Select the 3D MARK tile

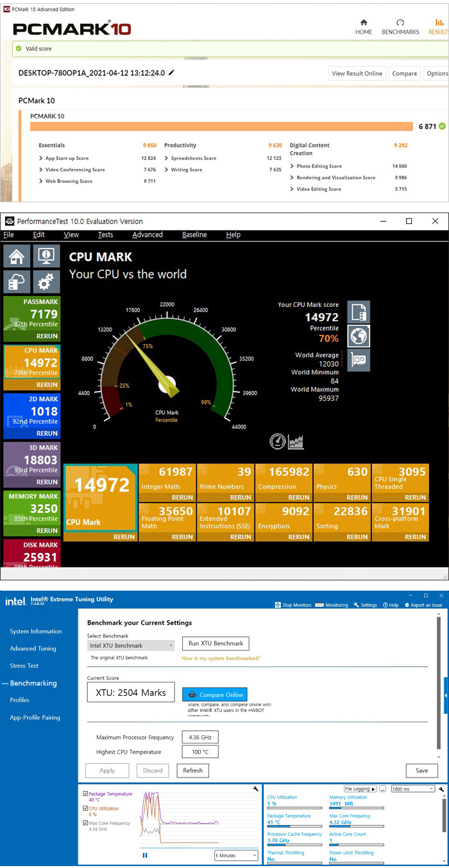(32, 464)
